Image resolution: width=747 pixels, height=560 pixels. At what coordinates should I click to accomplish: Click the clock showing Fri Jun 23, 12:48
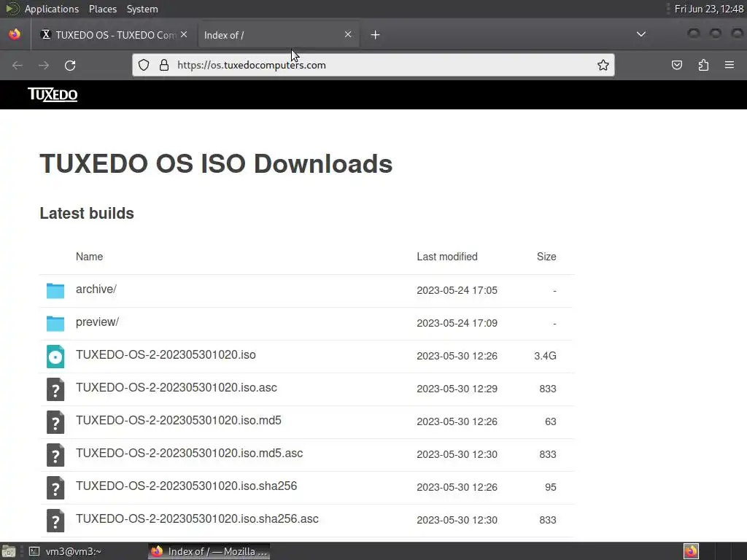[x=708, y=9]
